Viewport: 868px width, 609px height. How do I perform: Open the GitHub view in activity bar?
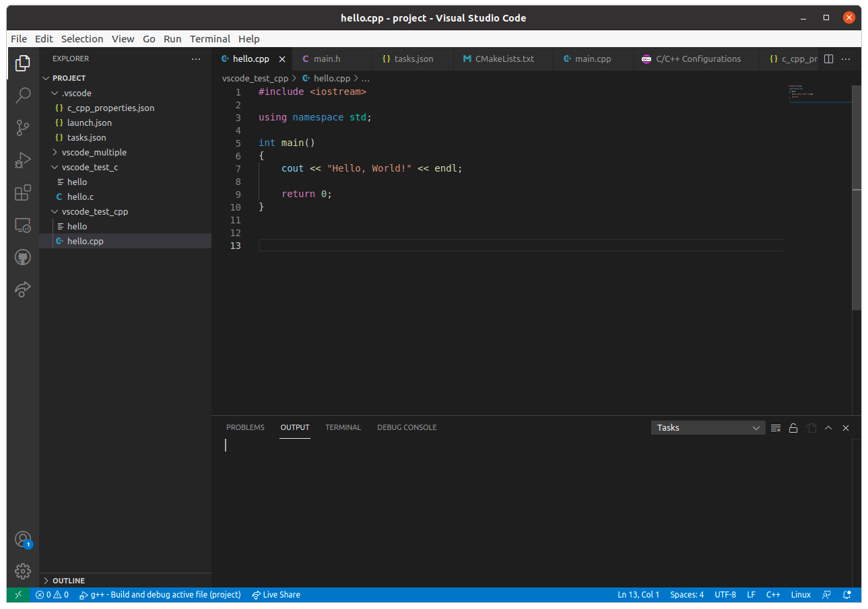(x=23, y=257)
